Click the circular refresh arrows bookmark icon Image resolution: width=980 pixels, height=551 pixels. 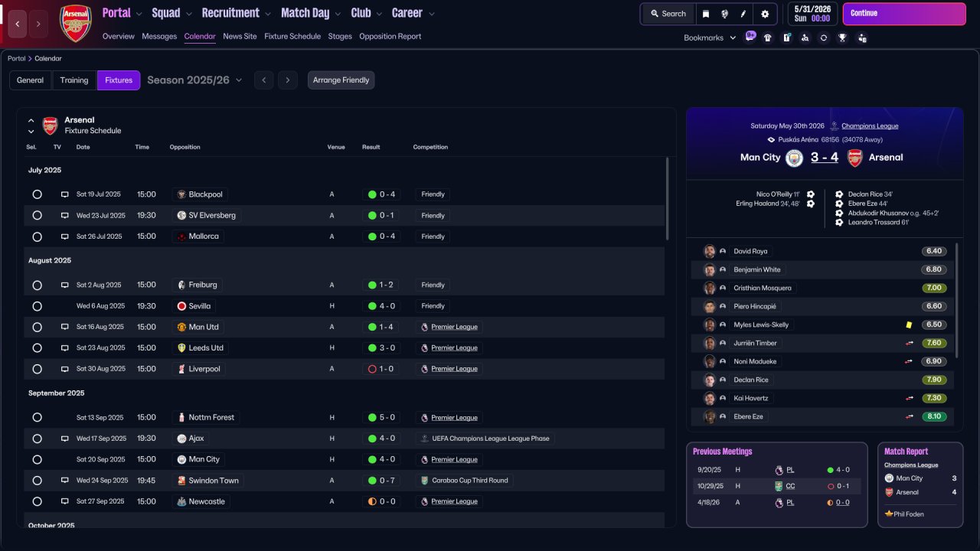pyautogui.click(x=823, y=37)
